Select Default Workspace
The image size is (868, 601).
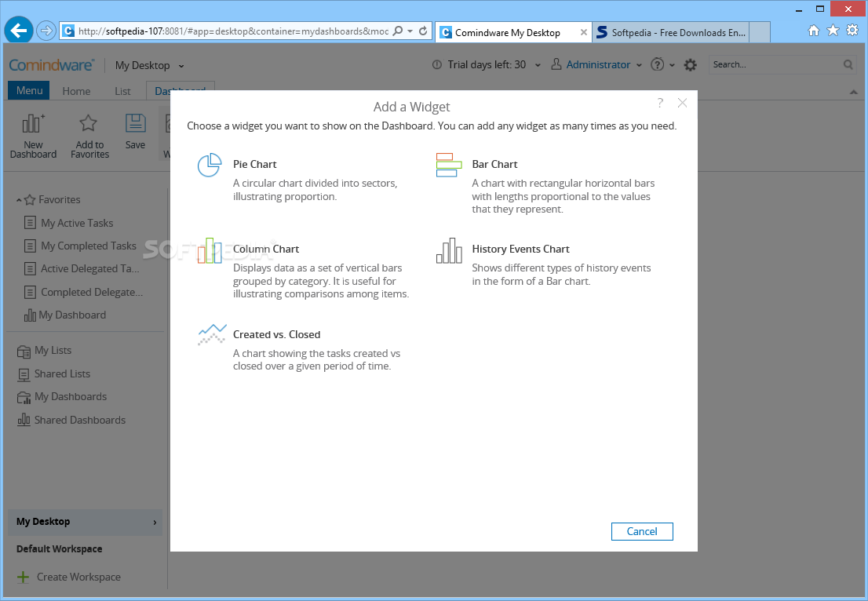(59, 549)
